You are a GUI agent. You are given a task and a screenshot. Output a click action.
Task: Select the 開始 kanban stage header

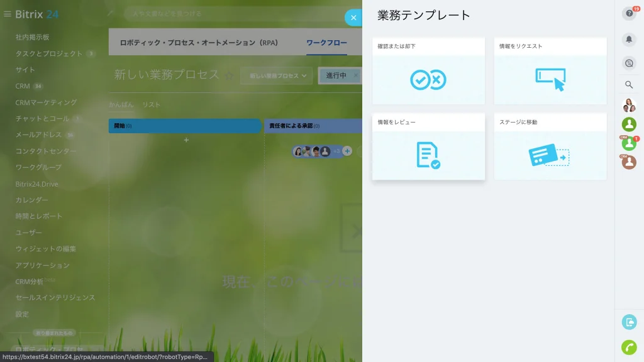[x=185, y=126]
